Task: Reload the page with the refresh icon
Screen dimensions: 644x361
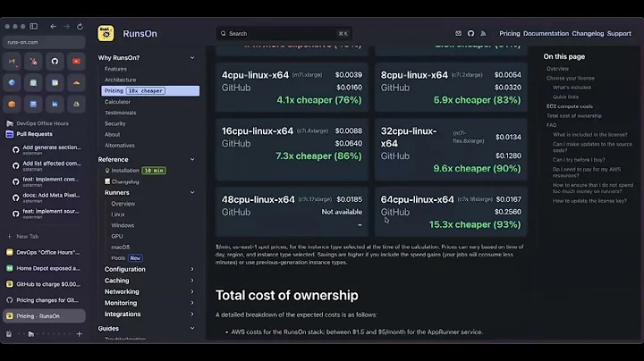Action: click(80, 26)
